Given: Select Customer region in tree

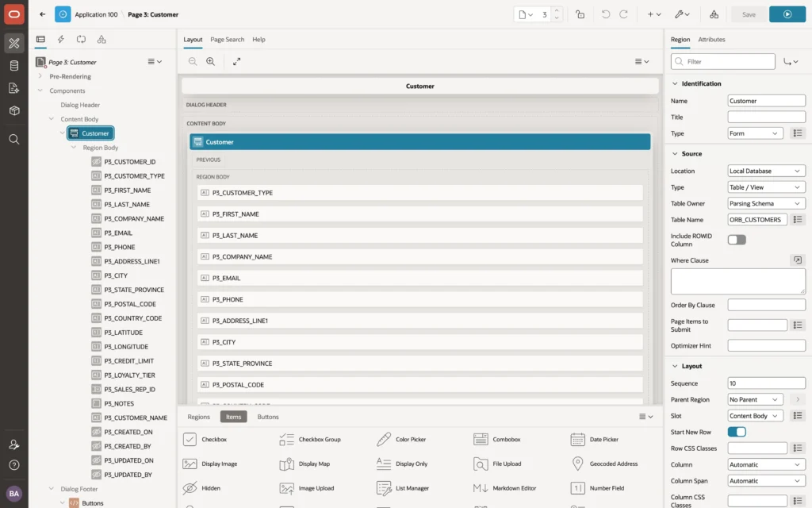Looking at the screenshot, I should (90, 133).
